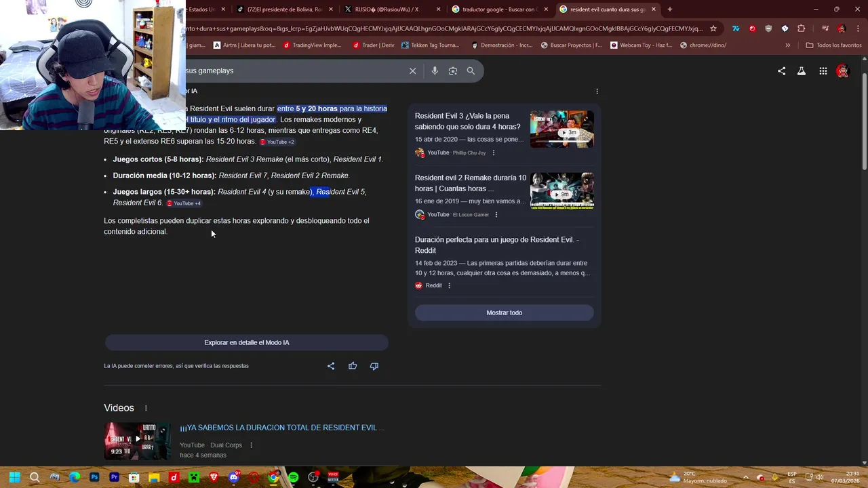Open the Extensions puzzle icon
The width and height of the screenshot is (868, 488).
[802, 28]
